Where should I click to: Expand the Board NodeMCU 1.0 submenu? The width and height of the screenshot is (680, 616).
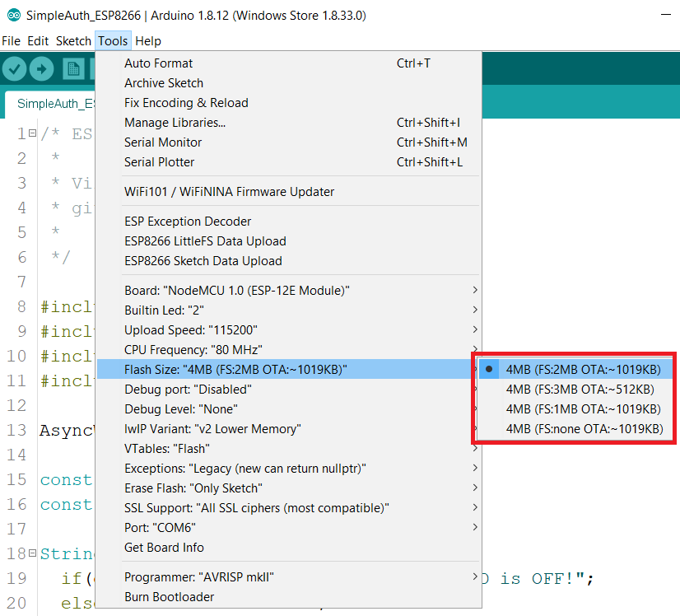tap(288, 290)
